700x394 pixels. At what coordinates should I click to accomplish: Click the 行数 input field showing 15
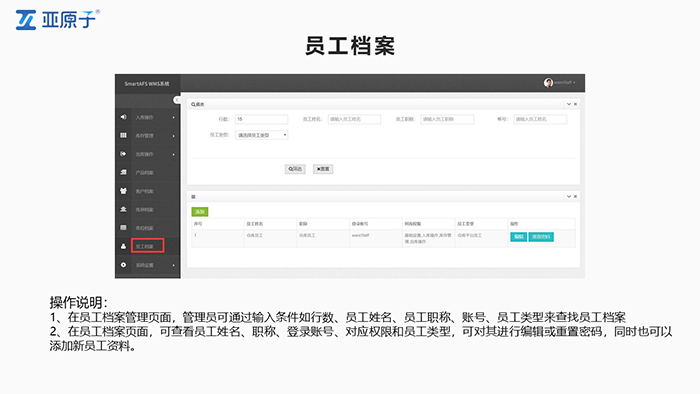point(262,119)
